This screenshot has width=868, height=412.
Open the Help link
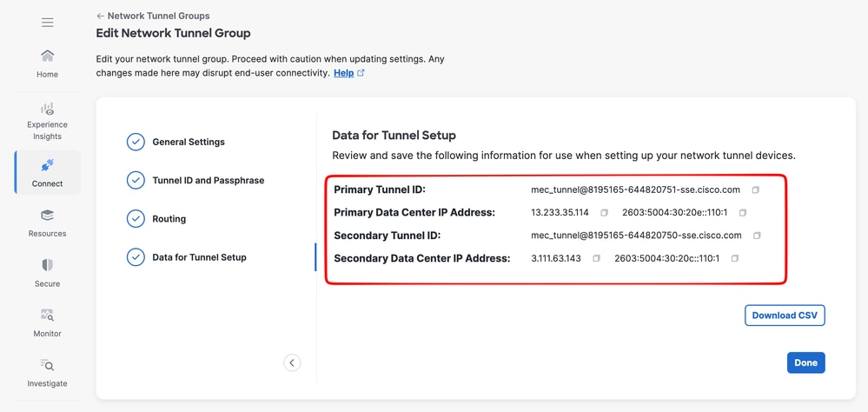coord(344,73)
